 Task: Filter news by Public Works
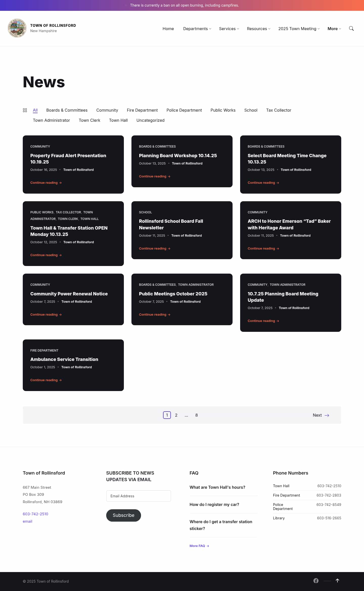[x=223, y=110]
